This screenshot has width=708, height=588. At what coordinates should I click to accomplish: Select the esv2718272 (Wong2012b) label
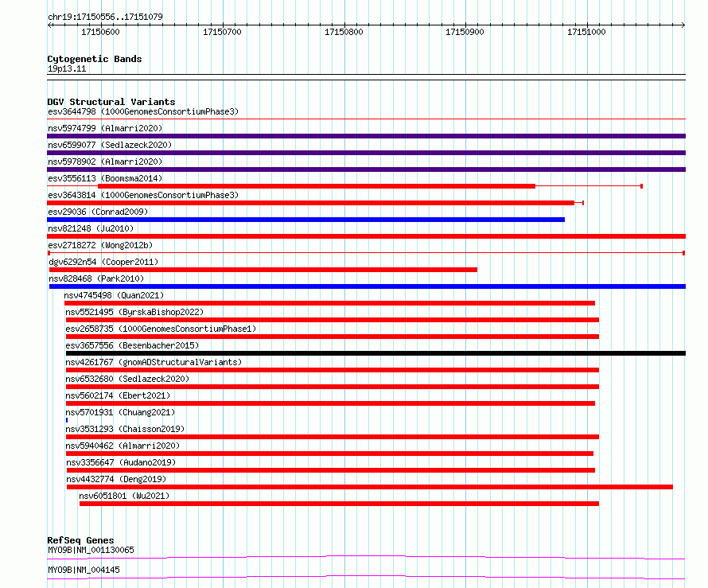click(x=100, y=245)
